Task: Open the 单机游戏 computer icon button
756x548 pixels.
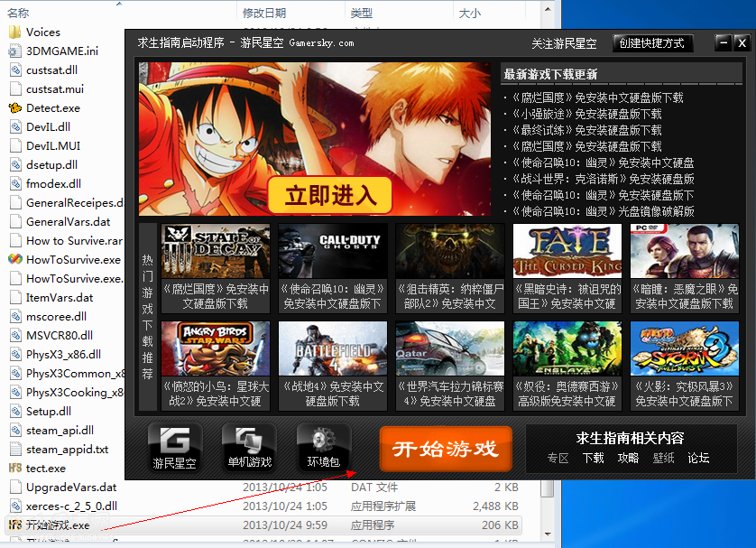Action: click(249, 447)
